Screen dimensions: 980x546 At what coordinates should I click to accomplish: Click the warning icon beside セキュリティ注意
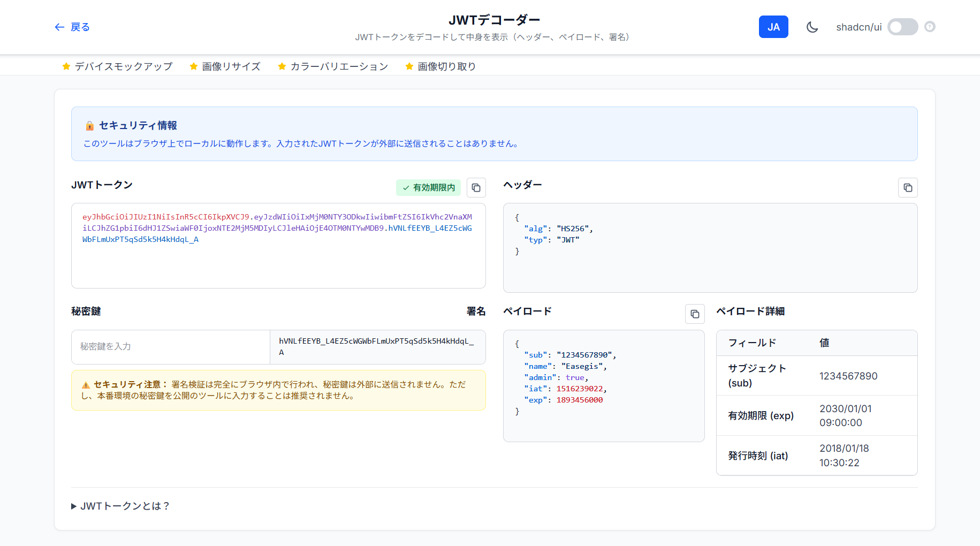[x=86, y=385]
